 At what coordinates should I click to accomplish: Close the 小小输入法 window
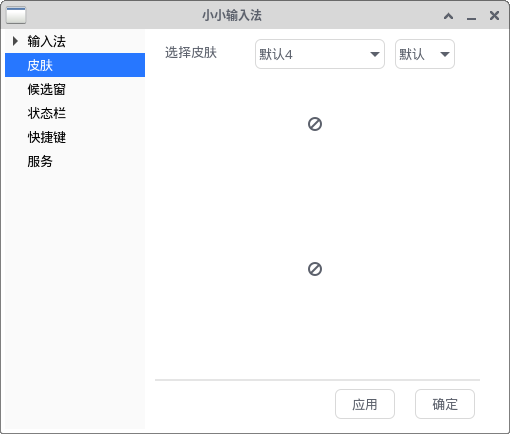[x=494, y=15]
